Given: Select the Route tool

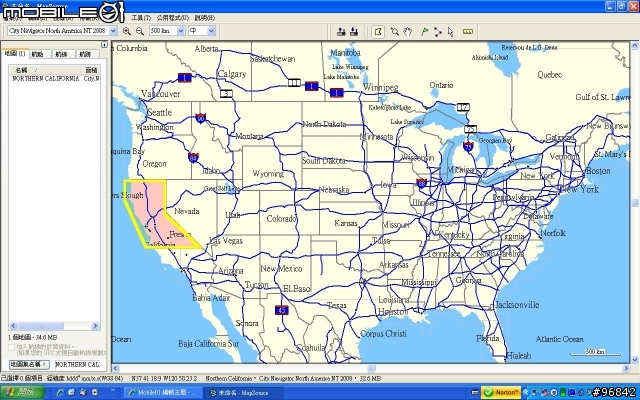Looking at the screenshot, I should [438, 31].
